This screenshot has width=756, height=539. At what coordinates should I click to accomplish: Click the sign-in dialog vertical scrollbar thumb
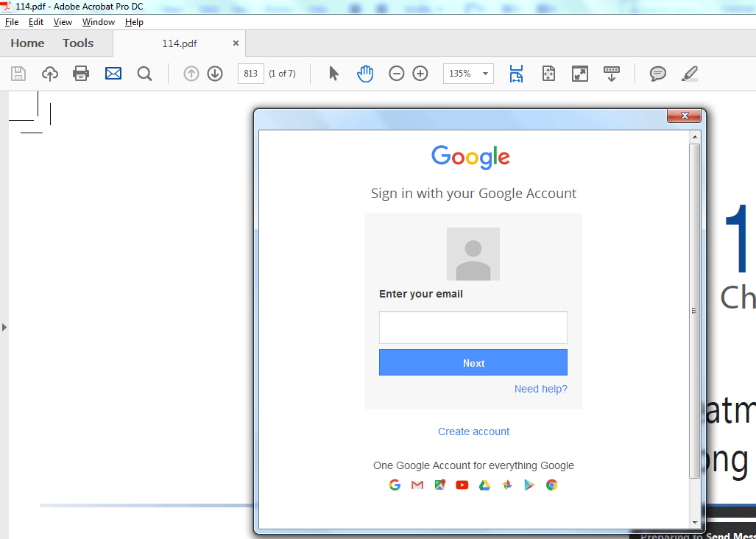tap(694, 311)
